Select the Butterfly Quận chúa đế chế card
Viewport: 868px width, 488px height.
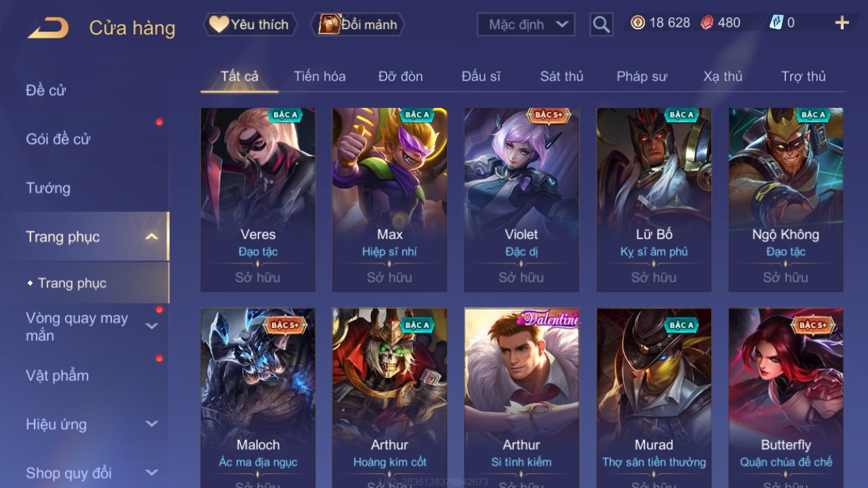click(x=786, y=398)
